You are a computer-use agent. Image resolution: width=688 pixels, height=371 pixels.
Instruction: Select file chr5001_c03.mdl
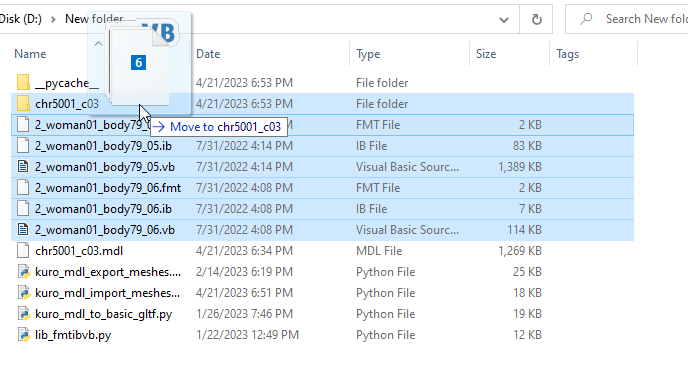[x=79, y=251]
